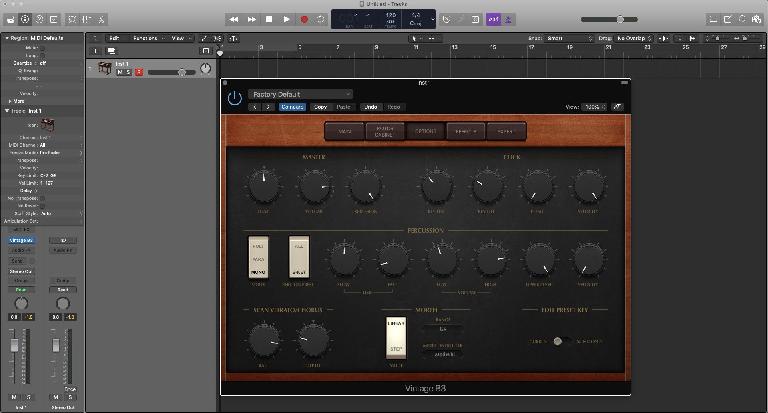The image size is (768, 413).
Task: Toggle the Flex icon in Tracks menu bar
Action: tap(217, 38)
